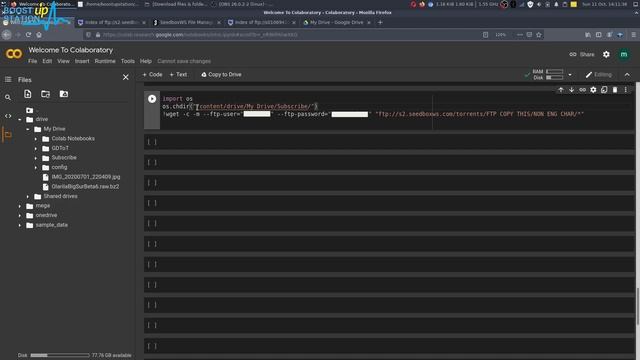Image resolution: width=640 pixels, height=360 pixels.
Task: Expand the Shared drives folder
Action: coord(28,196)
